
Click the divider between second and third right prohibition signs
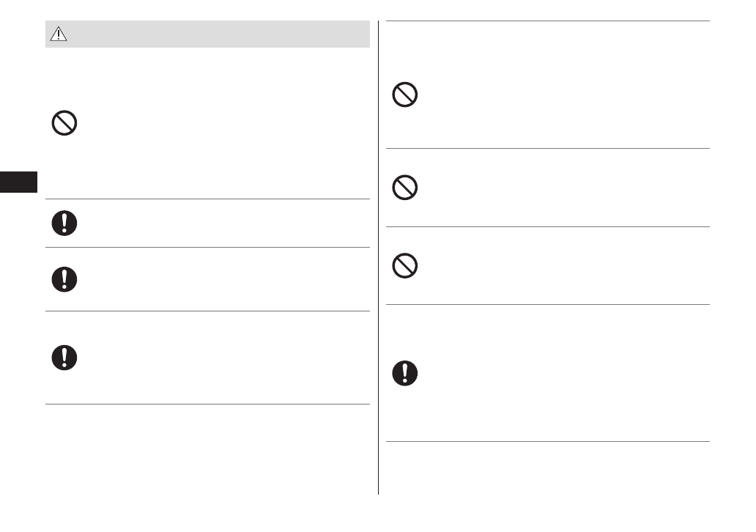tap(548, 226)
